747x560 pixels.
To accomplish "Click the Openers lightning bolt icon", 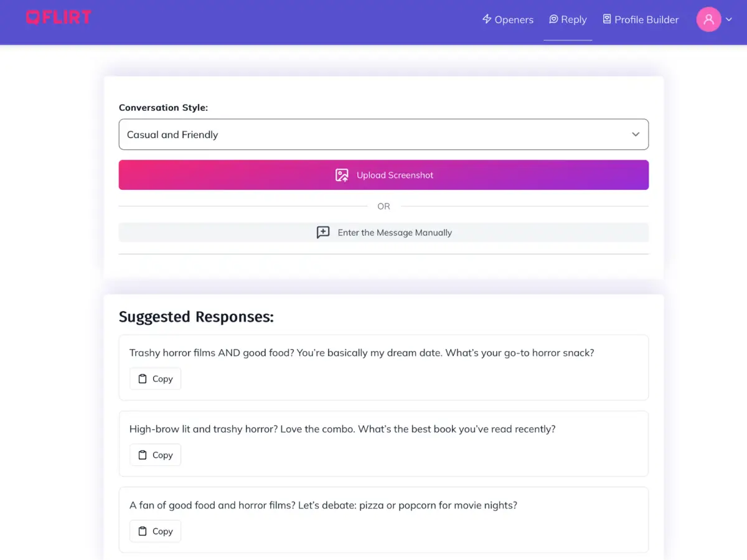I will coord(487,19).
